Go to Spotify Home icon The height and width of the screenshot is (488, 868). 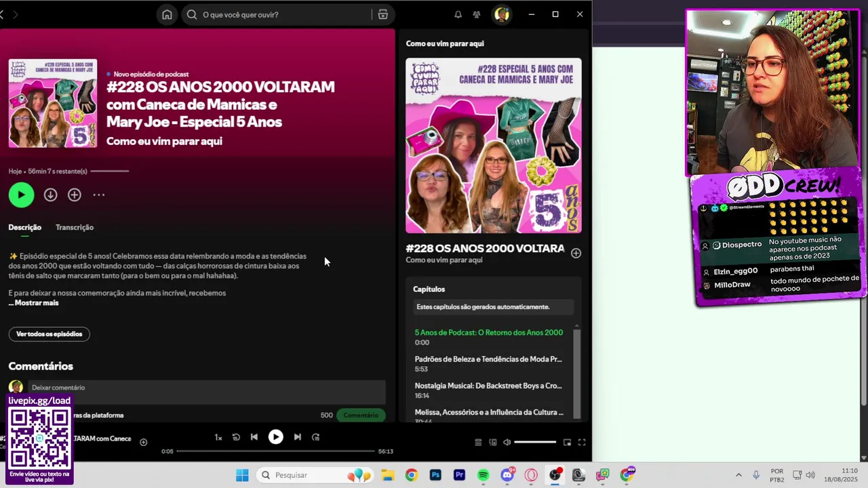coord(167,14)
